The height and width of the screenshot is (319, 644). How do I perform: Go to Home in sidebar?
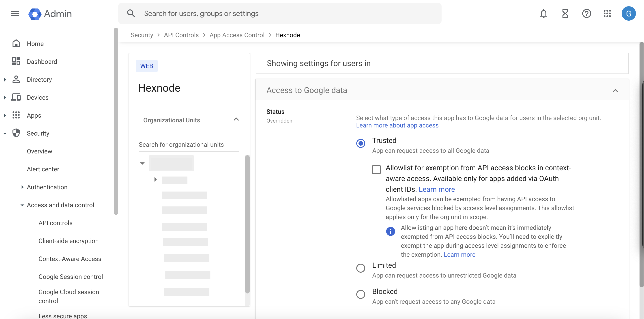pos(35,44)
